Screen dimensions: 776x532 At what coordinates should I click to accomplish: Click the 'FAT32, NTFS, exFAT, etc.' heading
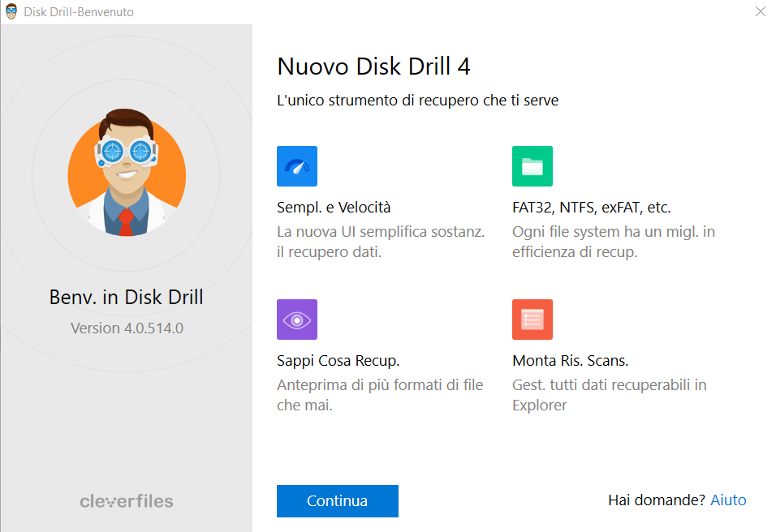coord(591,207)
